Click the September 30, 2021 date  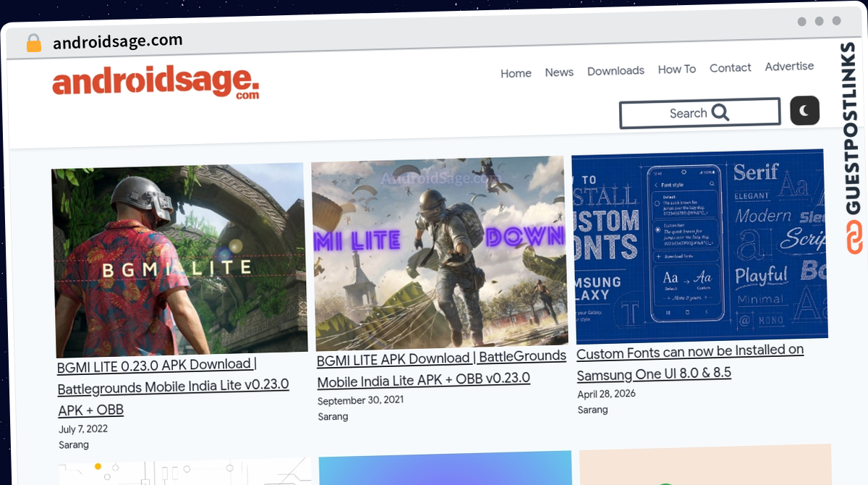tap(360, 400)
